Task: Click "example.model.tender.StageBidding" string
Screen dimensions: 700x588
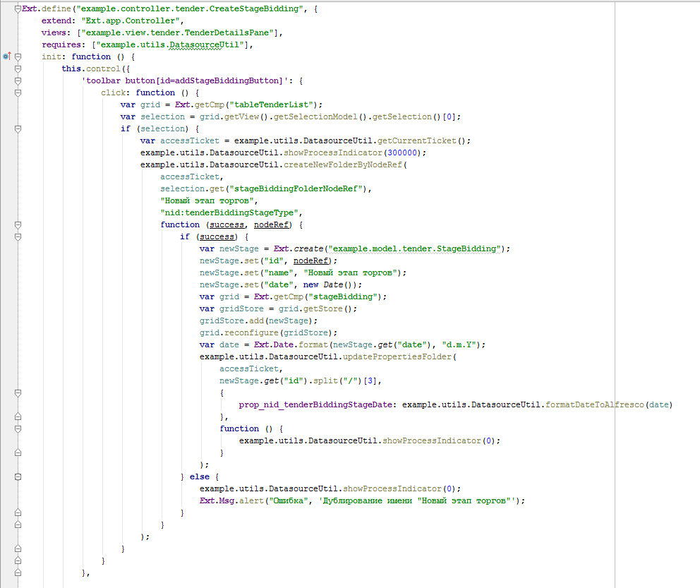Action: 415,248
